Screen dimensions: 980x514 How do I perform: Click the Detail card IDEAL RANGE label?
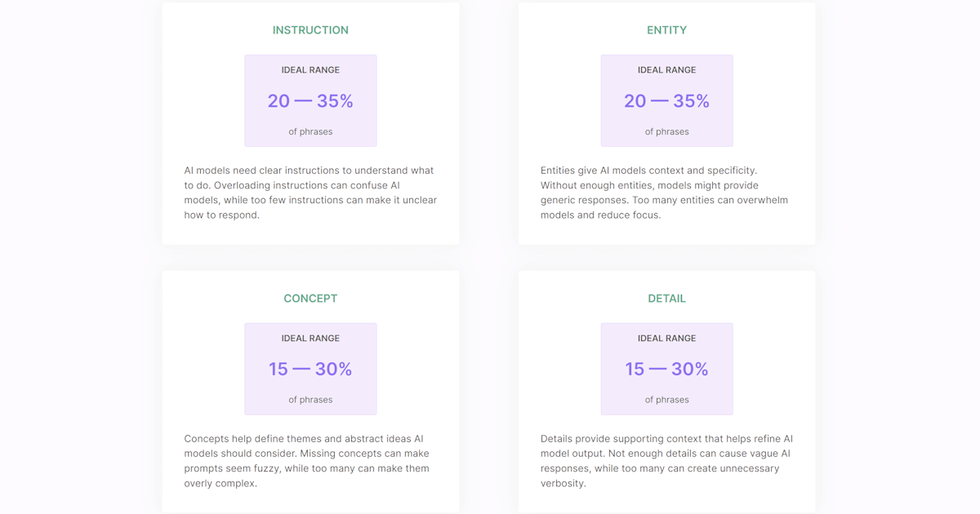point(666,339)
